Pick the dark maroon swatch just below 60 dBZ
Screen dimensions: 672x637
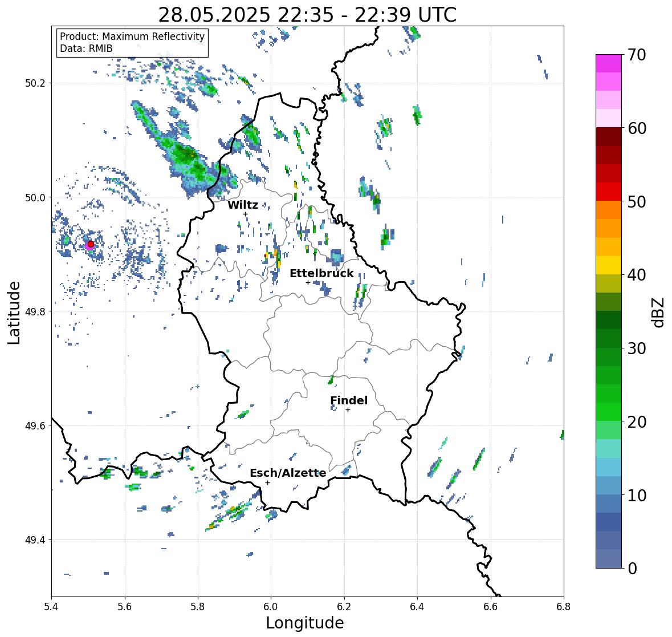click(609, 137)
